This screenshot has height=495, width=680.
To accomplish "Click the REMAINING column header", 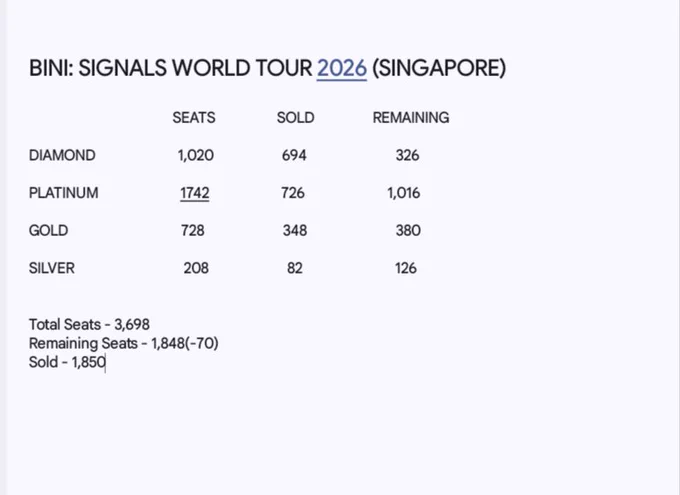I will click(411, 118).
